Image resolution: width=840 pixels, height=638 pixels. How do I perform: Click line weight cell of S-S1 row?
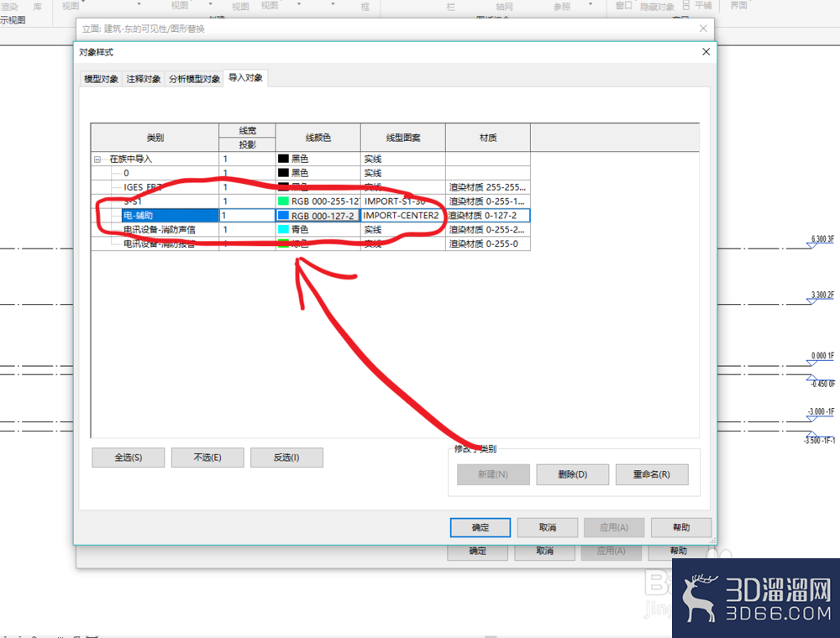[x=247, y=201]
